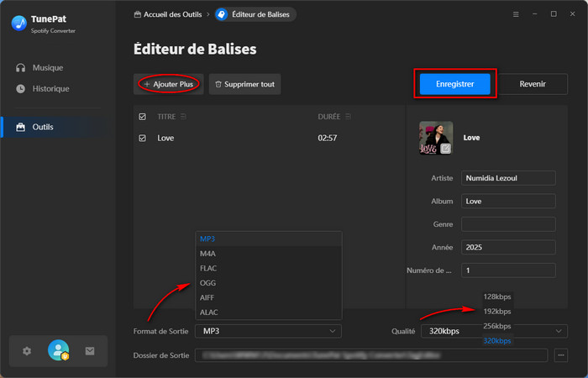Open the settings gear in sidebar
The width and height of the screenshot is (588, 378).
[x=27, y=351]
